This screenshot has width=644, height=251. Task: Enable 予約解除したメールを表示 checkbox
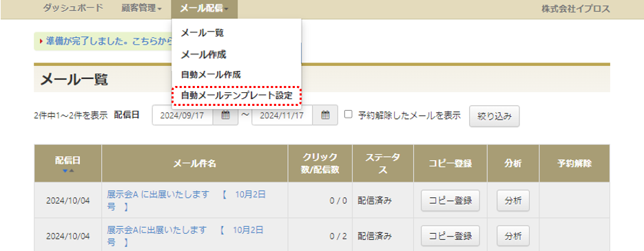point(349,115)
